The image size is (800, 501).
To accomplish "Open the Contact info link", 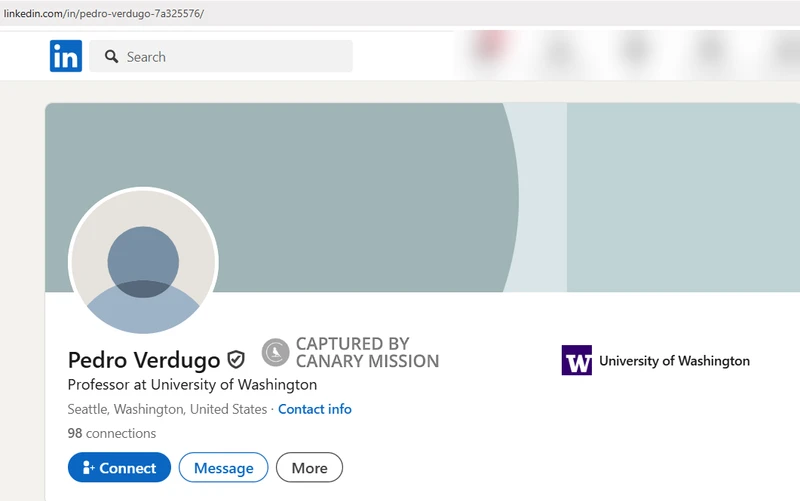I will 315,409.
